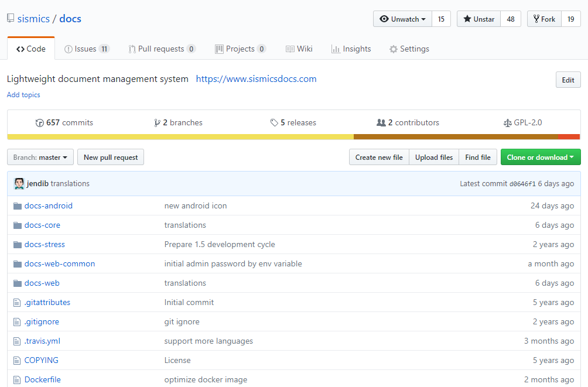This screenshot has height=387, width=588.
Task: Open the sismicsdocs.com website link
Action: coord(256,79)
